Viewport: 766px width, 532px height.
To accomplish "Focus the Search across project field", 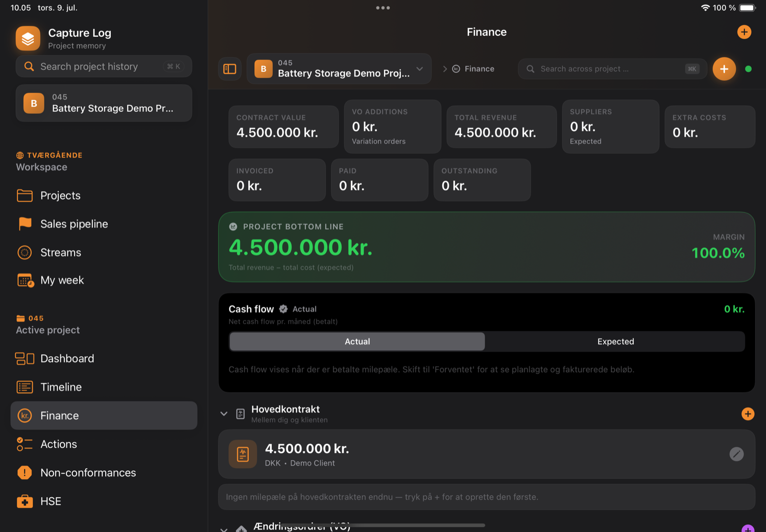I will pos(612,69).
